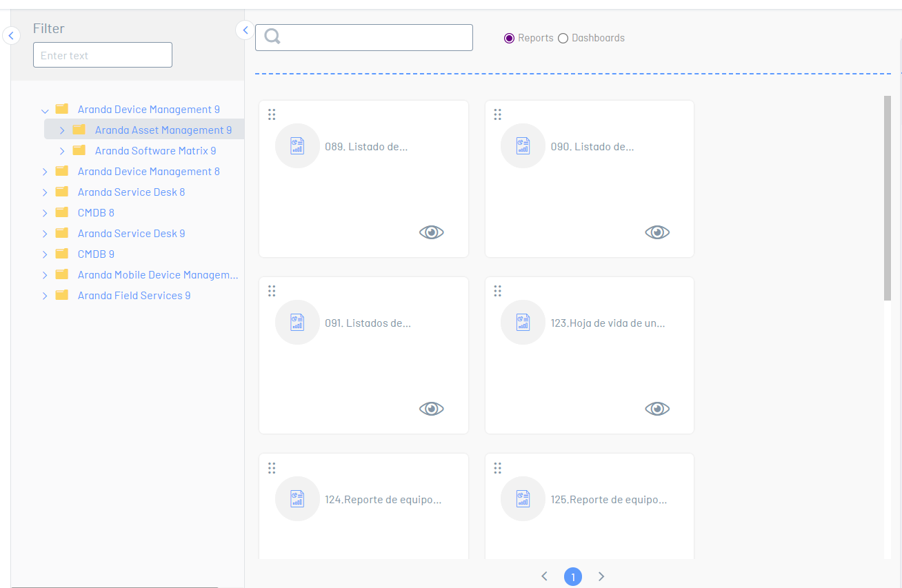Click the eye preview icon on report 090
This screenshot has width=902, height=588.
[657, 232]
